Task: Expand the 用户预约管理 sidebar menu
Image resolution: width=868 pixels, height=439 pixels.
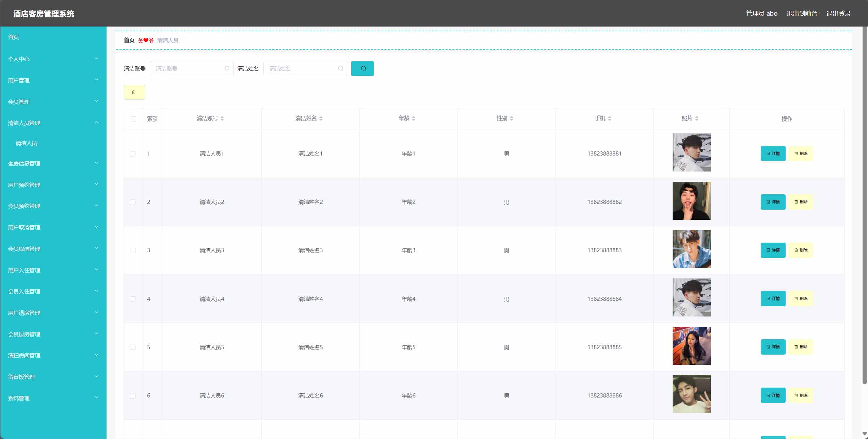Action: (53, 185)
